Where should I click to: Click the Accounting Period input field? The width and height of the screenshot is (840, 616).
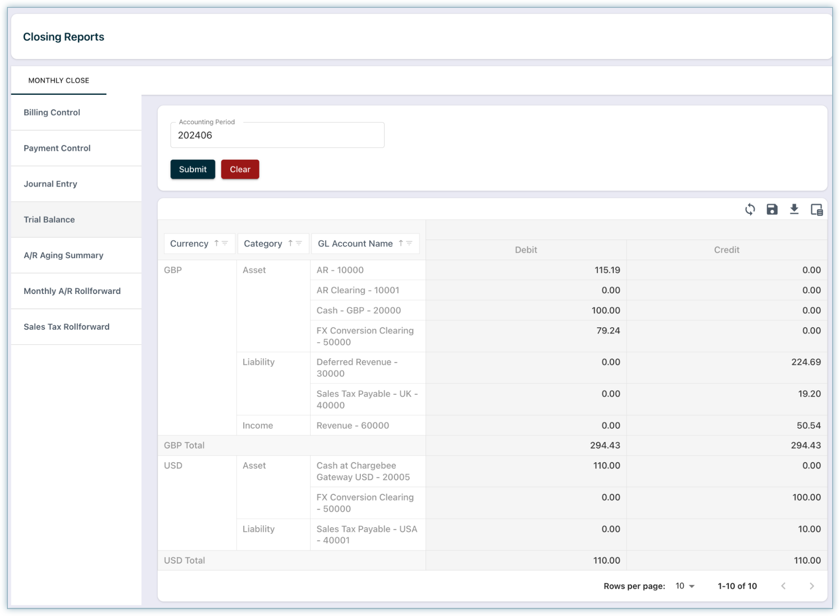277,135
